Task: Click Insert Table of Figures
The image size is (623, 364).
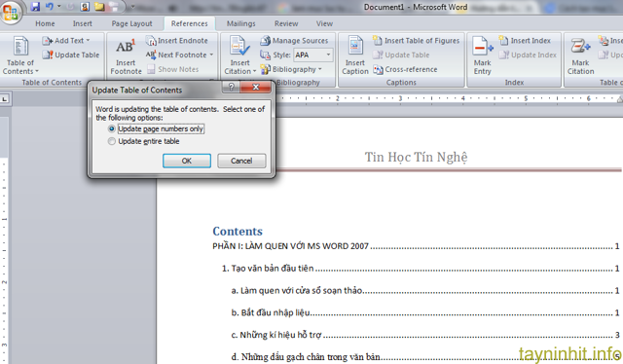Action: 416,41
